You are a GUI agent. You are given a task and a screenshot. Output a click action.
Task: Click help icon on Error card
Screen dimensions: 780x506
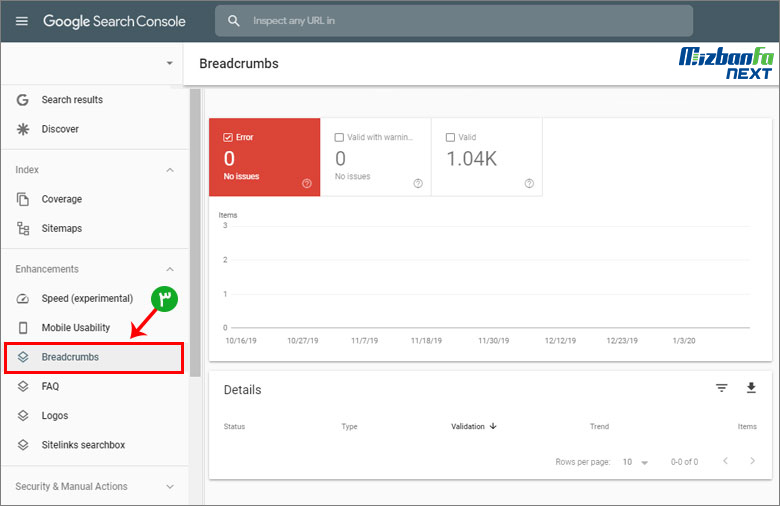click(307, 184)
